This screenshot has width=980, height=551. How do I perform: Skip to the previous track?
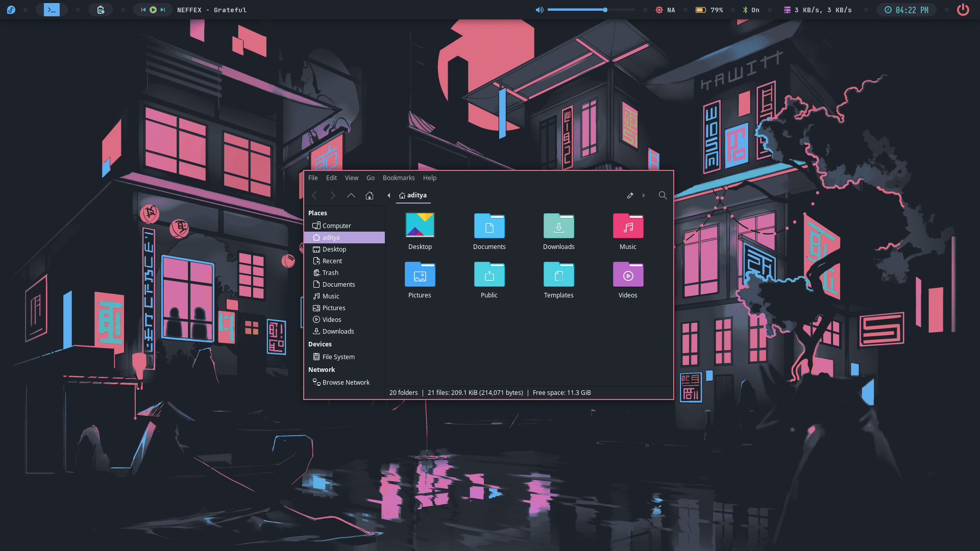click(143, 10)
